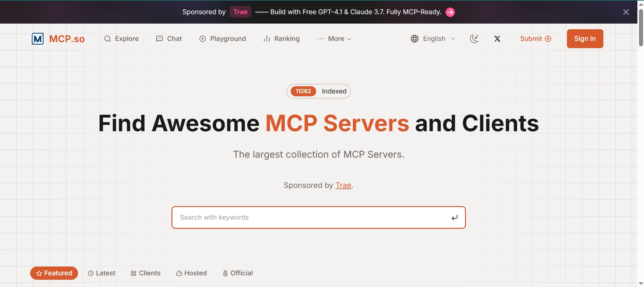Follow the Trae sponsor link below subtitle
The image size is (644, 287).
tap(343, 185)
